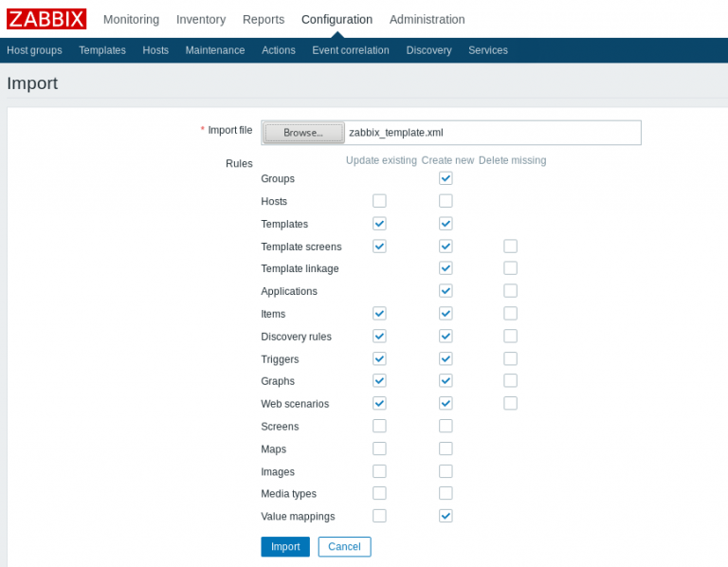Uncheck Template linkage Create new checkbox
This screenshot has width=728, height=567.
pos(446,268)
